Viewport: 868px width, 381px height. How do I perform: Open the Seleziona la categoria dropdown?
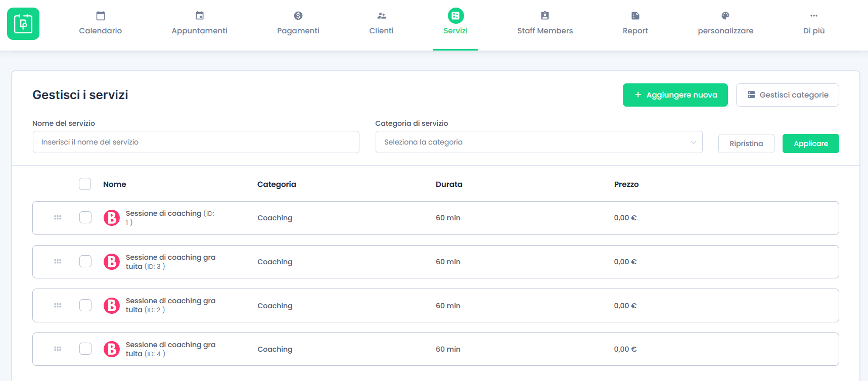538,142
